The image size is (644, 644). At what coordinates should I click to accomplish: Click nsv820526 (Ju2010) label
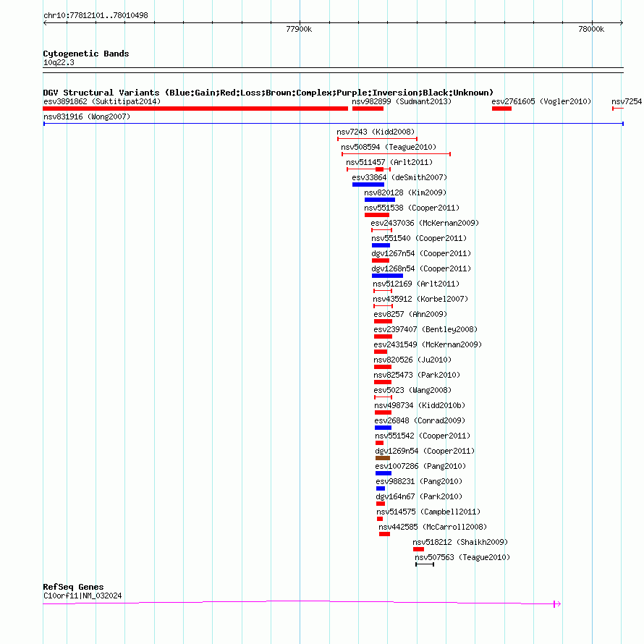pos(412,360)
